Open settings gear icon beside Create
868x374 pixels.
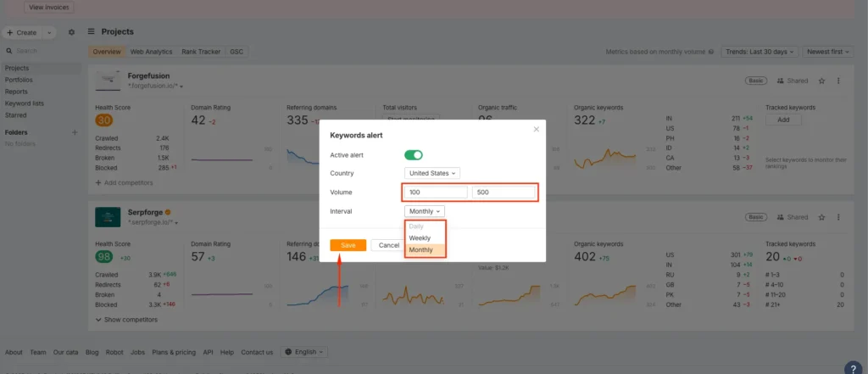71,32
